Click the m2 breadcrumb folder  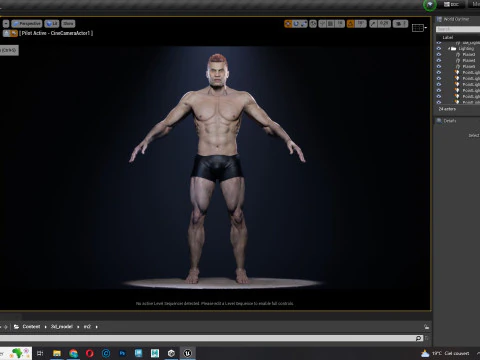point(87,327)
